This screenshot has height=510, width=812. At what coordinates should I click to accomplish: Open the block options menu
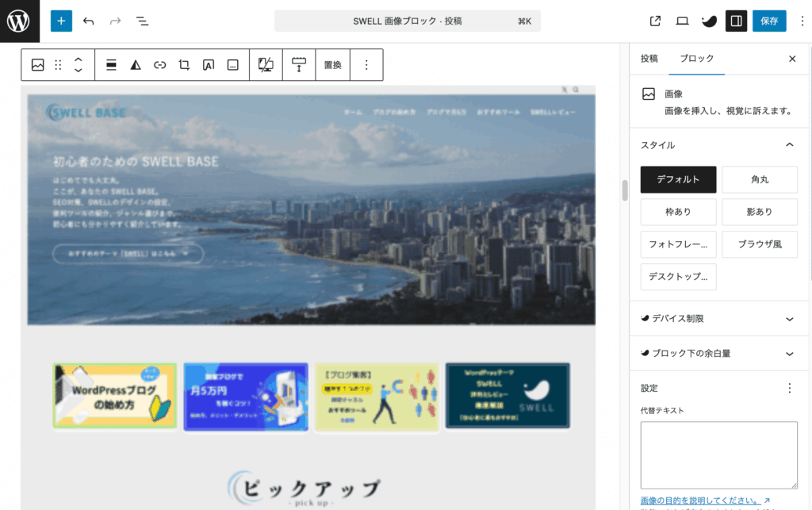tap(366, 65)
